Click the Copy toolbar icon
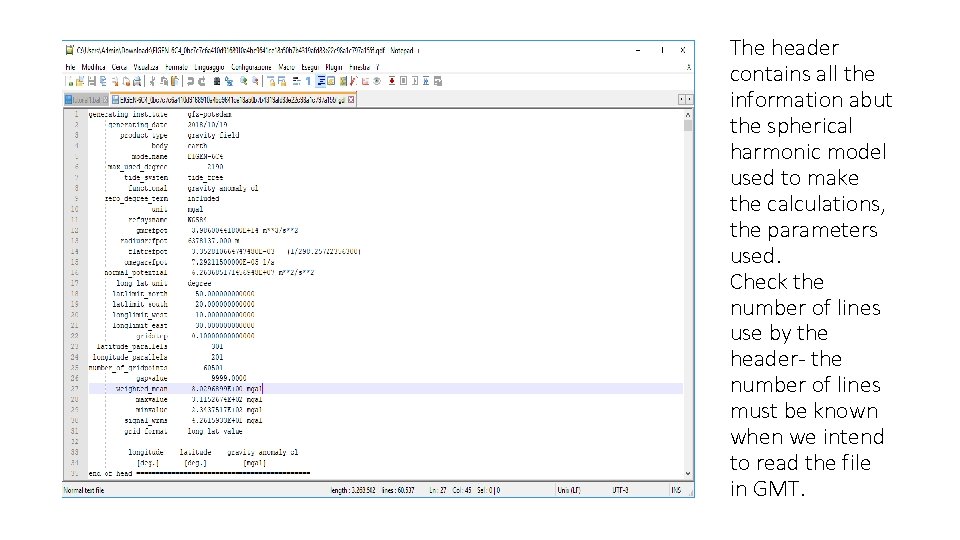This screenshot has width=960, height=540. coord(163,81)
